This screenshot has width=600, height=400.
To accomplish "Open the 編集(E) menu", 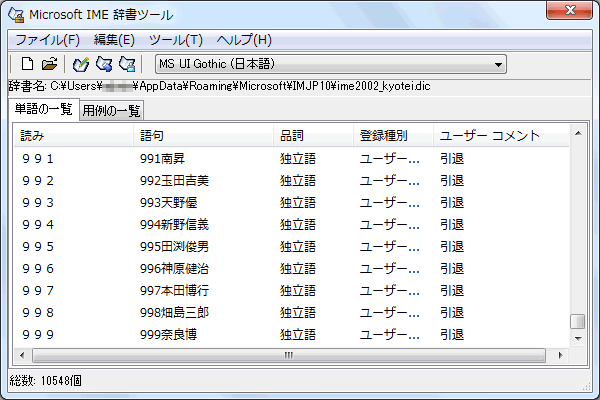I will point(113,40).
